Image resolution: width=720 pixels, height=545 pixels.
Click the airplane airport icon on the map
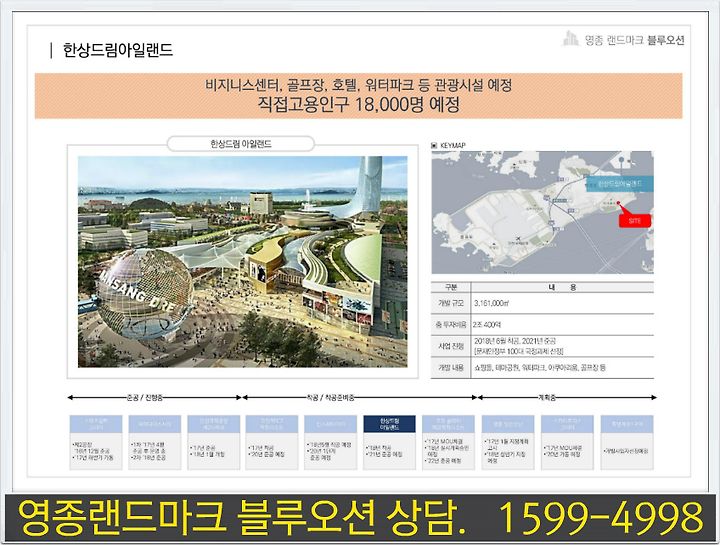pyautogui.click(x=518, y=238)
